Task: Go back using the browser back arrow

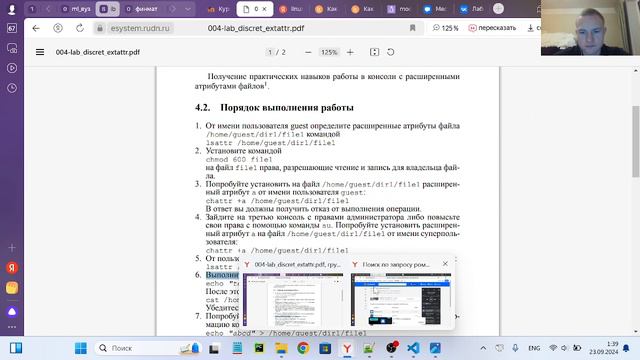Action: point(36,28)
